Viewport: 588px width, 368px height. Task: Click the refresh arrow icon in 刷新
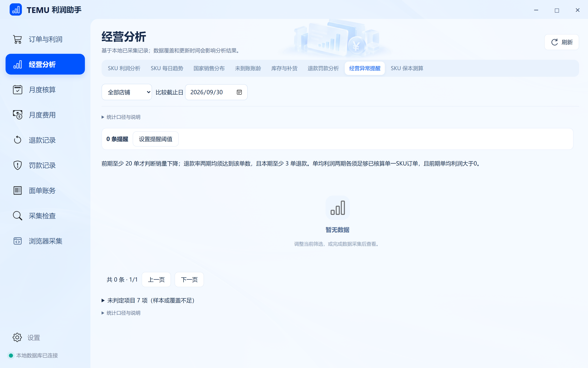click(554, 42)
